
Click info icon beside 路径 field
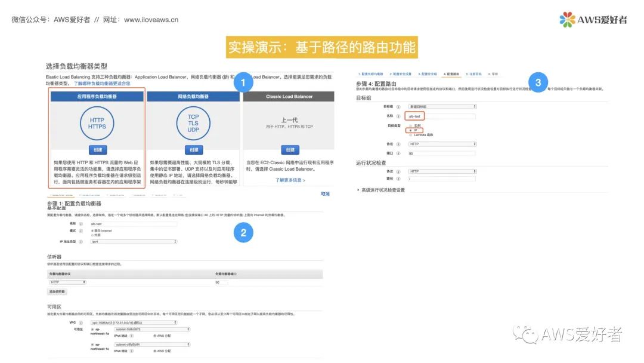(398, 179)
